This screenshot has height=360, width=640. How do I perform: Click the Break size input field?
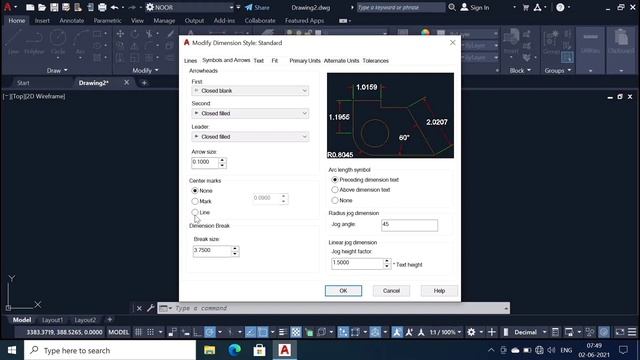coord(212,251)
